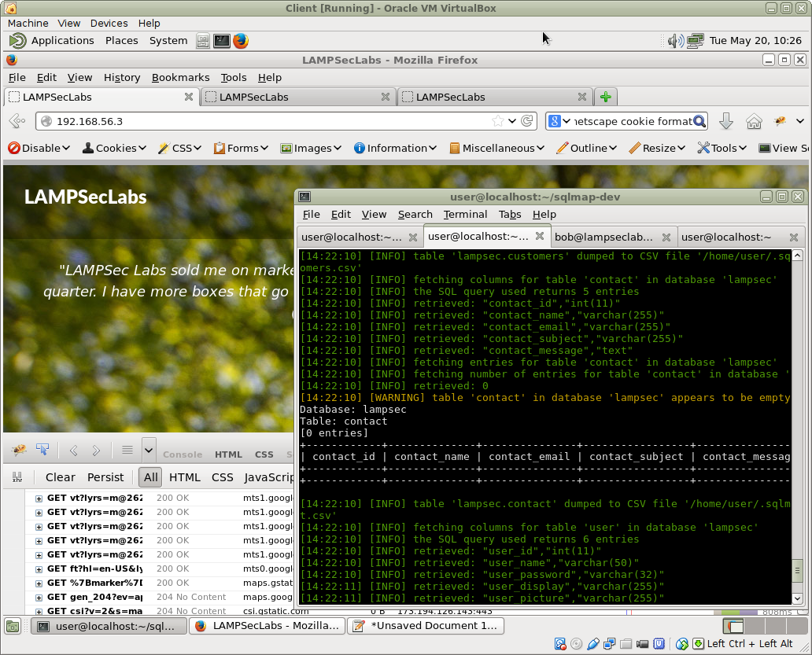This screenshot has height=655, width=812.
Task: Bookmark this page with the star
Action: click(497, 121)
